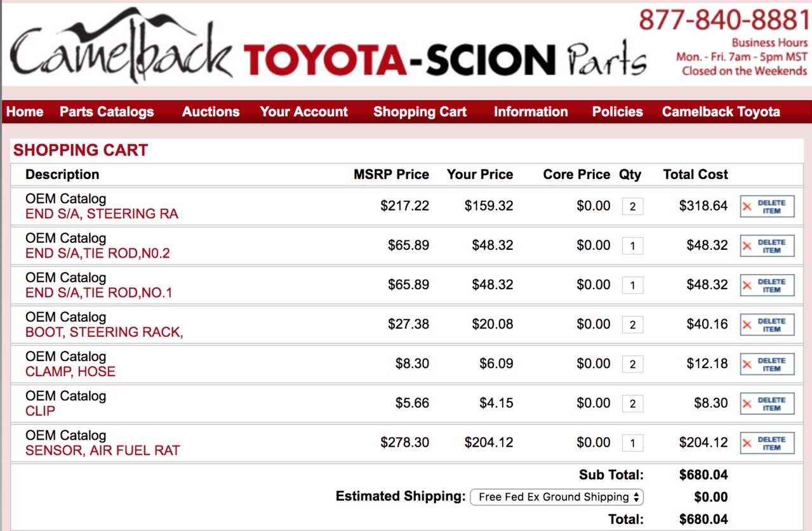Open the Estimated Shipping dropdown
This screenshot has height=531, width=812.
pyautogui.click(x=557, y=497)
